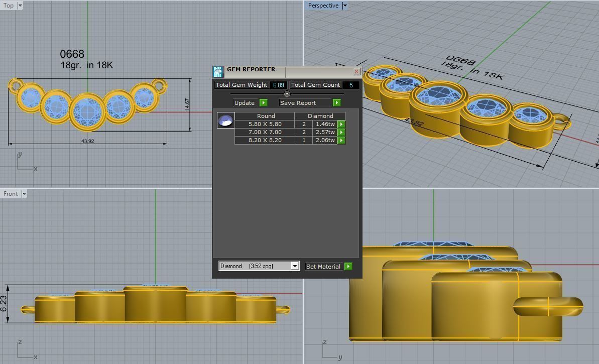599x364 pixels.
Task: Click the Perspective viewport label
Action: 323,6
